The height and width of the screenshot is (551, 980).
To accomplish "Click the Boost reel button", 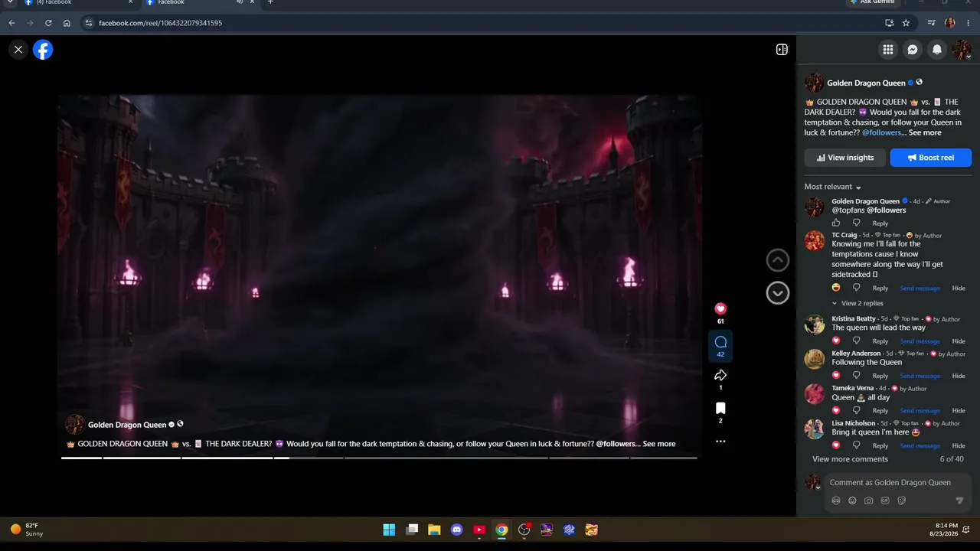I will 931,158.
